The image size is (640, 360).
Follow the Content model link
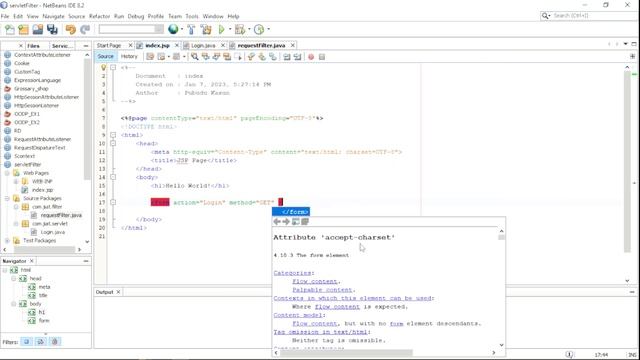[298, 315]
